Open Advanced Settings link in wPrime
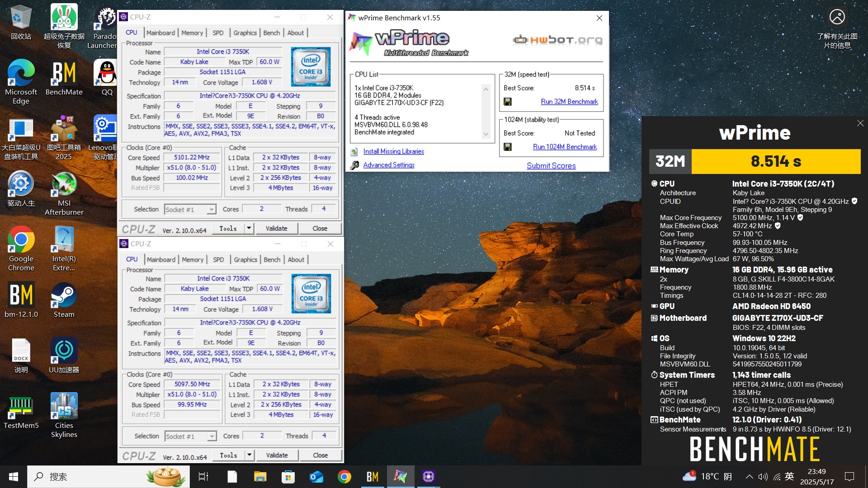This screenshot has width=868, height=488. [389, 165]
